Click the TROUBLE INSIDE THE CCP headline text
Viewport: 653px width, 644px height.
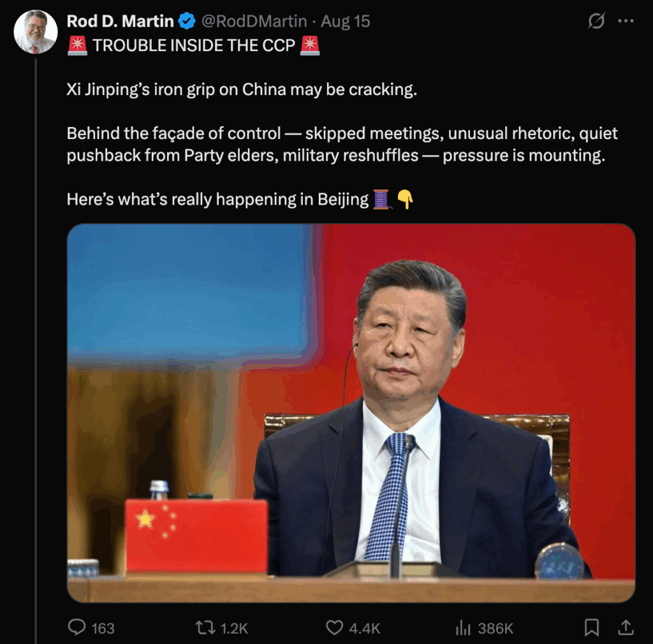click(194, 45)
